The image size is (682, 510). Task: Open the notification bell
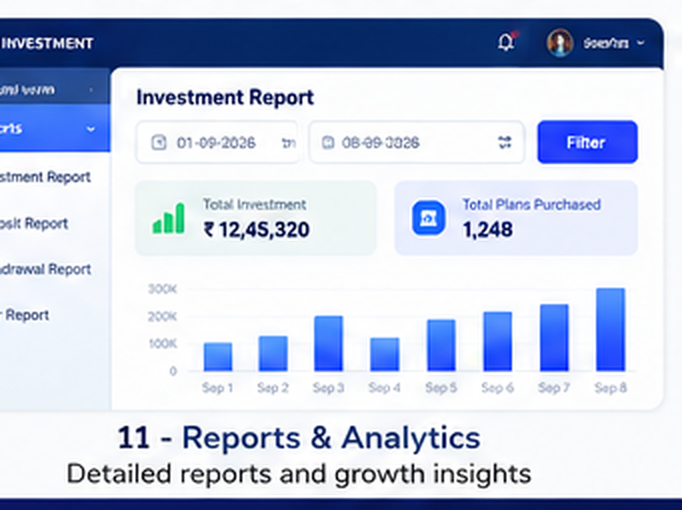tap(506, 42)
